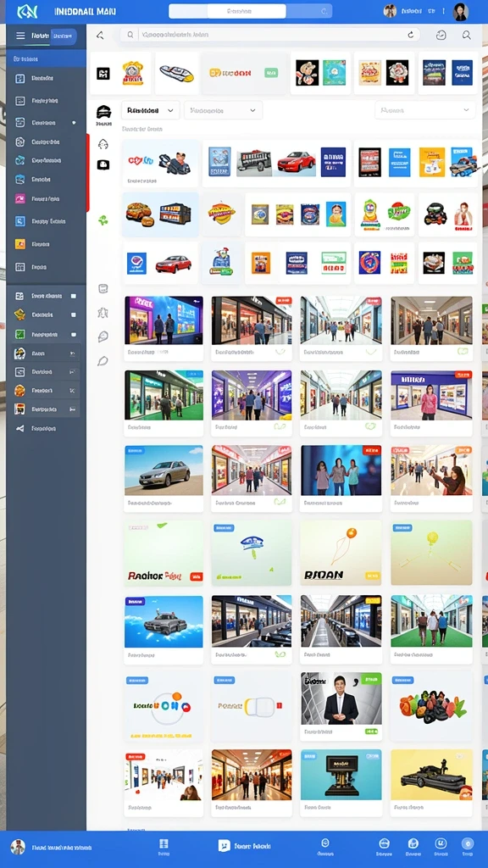Click the headset icon in the narrow icon column

click(103, 144)
